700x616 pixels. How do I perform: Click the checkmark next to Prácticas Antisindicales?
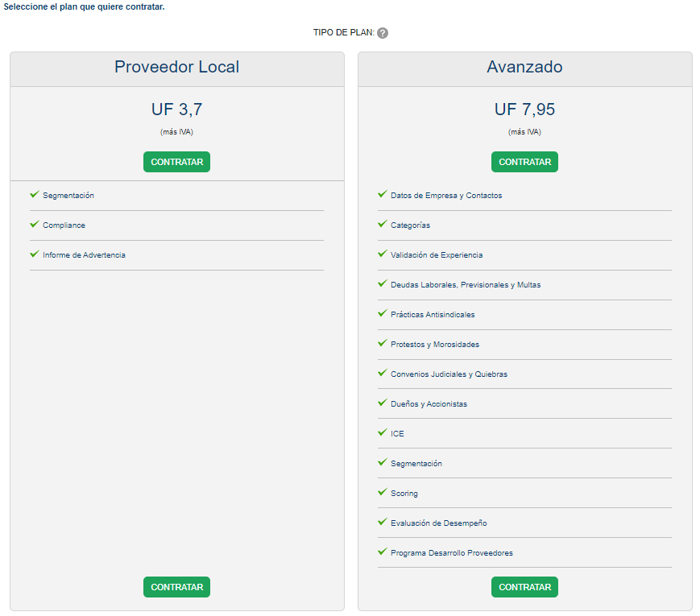pos(382,314)
